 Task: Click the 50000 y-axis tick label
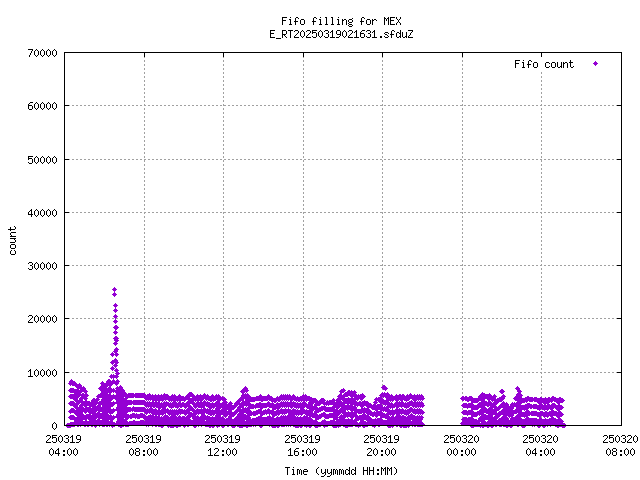coord(42,160)
